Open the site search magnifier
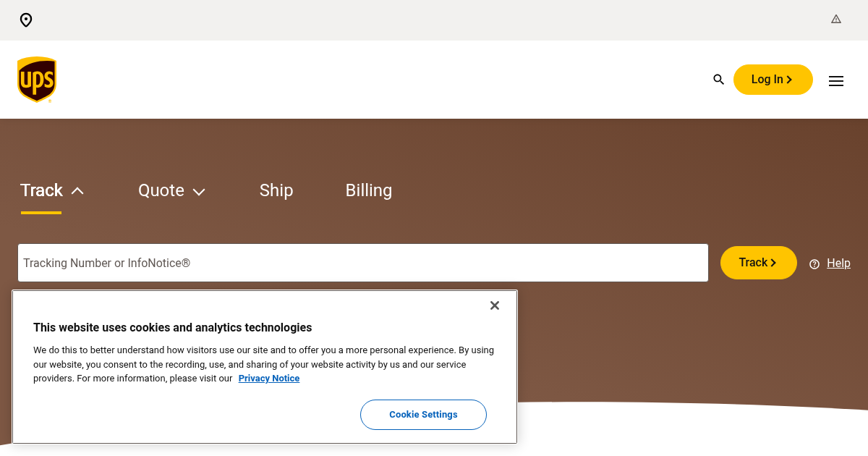The width and height of the screenshot is (868, 456). click(x=718, y=80)
